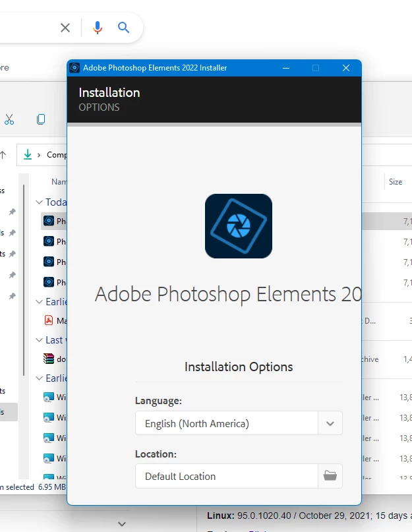
Task: Open the Language dropdown arrow
Action: pos(330,423)
